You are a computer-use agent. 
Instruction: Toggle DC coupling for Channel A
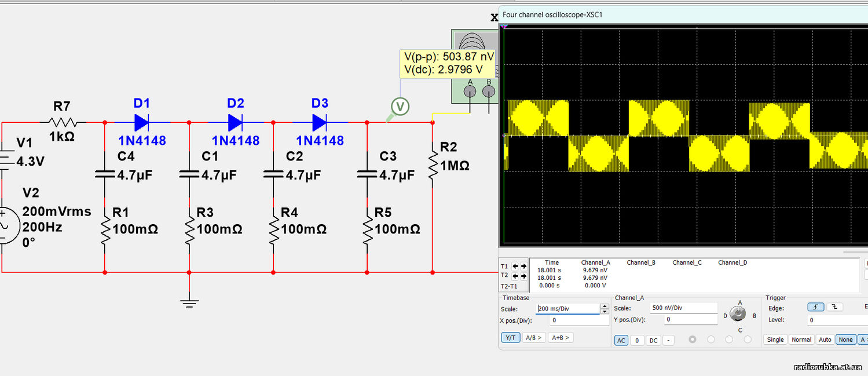click(x=653, y=340)
